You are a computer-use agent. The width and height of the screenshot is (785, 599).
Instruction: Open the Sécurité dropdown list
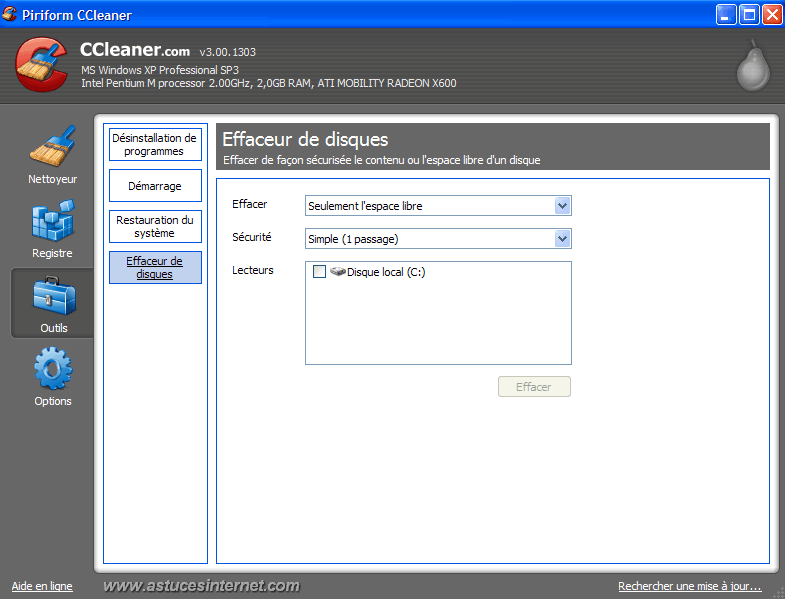click(x=563, y=238)
